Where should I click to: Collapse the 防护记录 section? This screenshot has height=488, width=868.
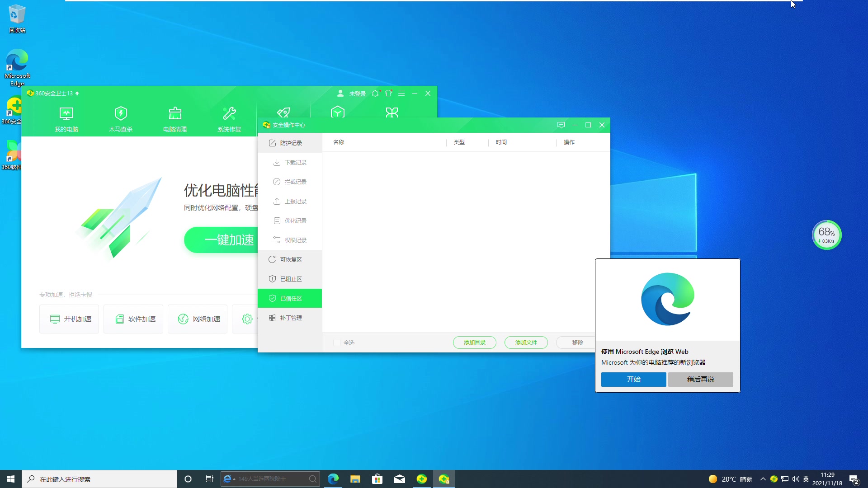(290, 143)
